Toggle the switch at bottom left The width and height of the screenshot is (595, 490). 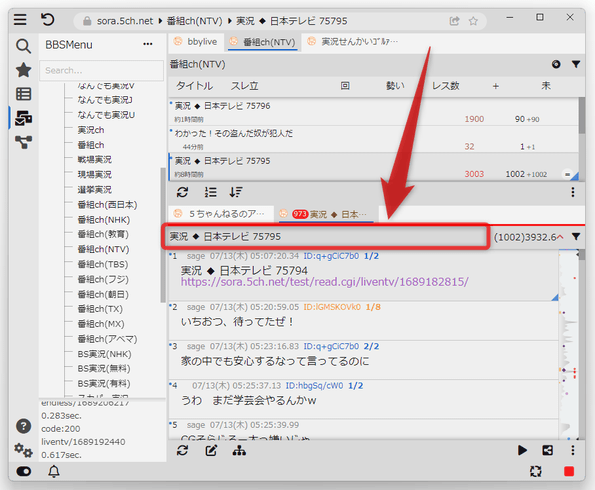point(24,471)
